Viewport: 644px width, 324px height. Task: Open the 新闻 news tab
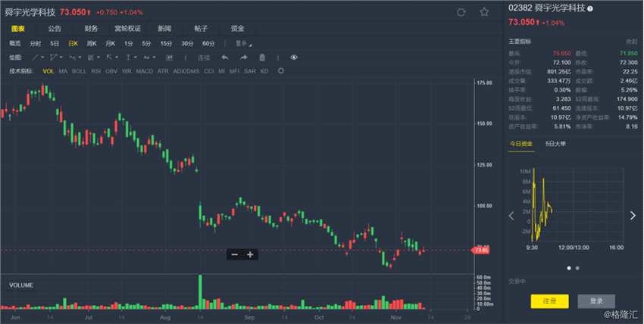(164, 29)
